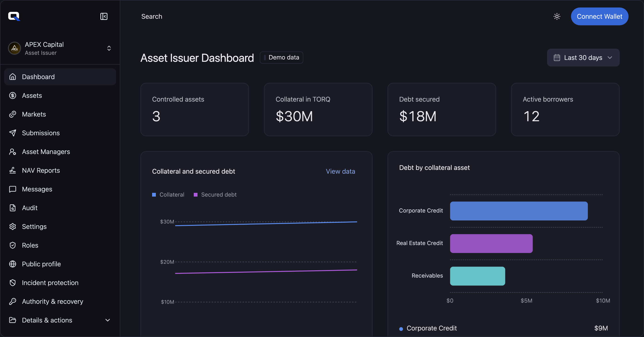Screen dimensions: 644x337
Task: Click the Demo data badge
Action: 281,58
